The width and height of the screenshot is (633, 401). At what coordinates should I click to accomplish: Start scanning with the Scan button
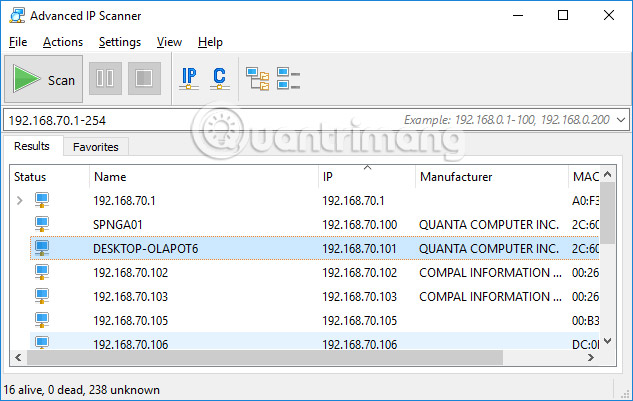[x=46, y=79]
